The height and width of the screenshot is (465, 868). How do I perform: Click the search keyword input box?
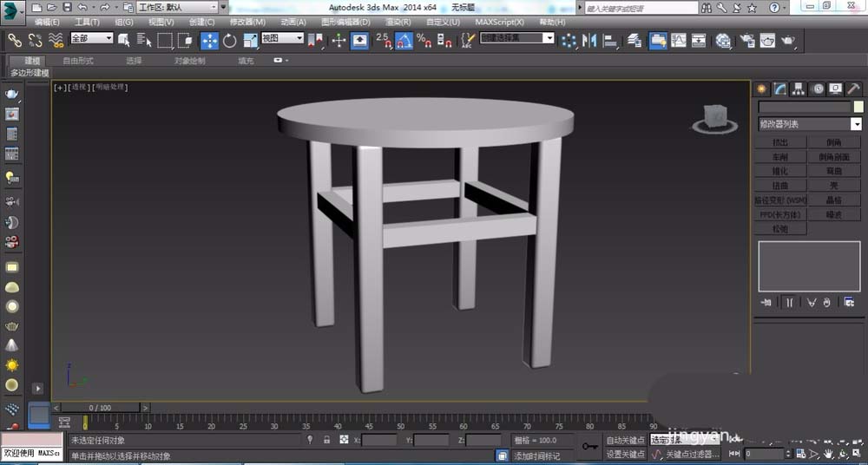point(641,9)
